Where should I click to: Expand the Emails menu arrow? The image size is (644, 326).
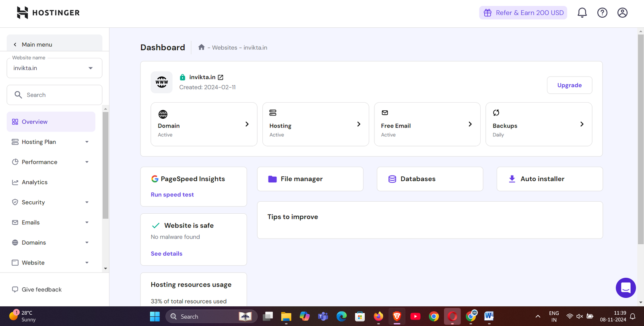point(87,223)
